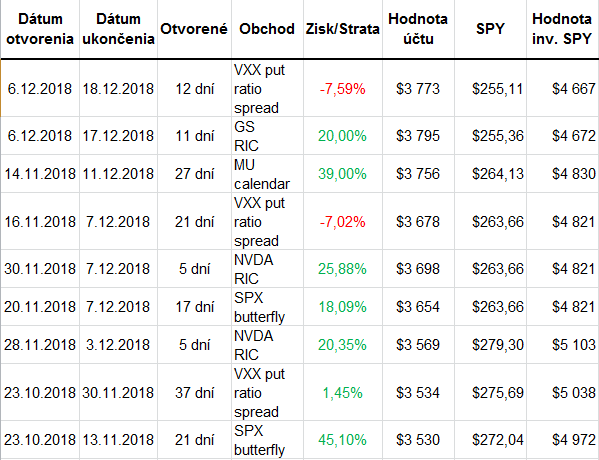Click the Hodnota účtu column header
This screenshot has width=599, height=460.
point(418,29)
